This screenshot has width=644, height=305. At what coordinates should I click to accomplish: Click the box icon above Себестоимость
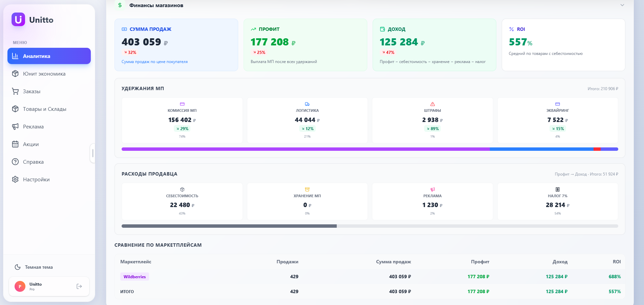point(182,189)
